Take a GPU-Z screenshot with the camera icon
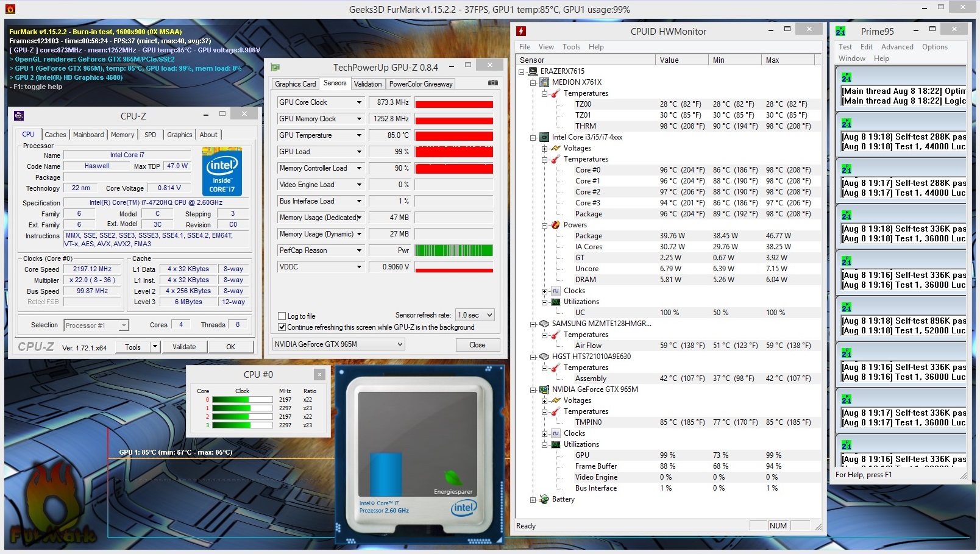 click(x=493, y=83)
